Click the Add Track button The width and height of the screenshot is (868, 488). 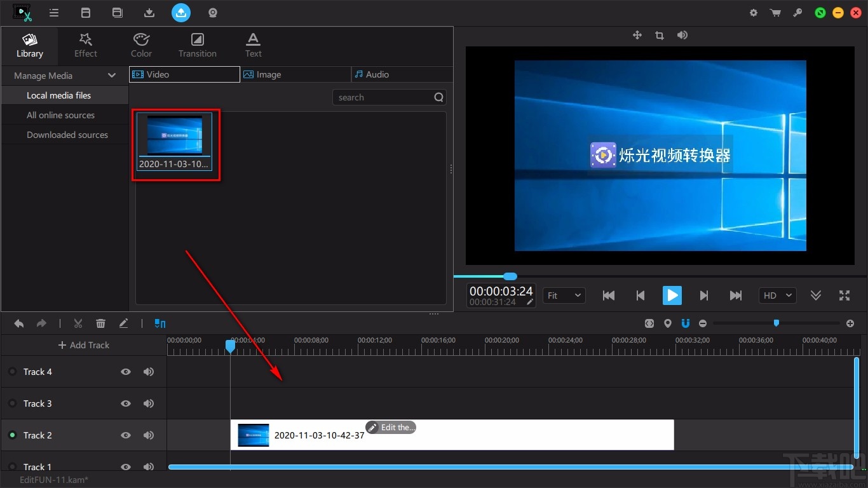coord(83,345)
